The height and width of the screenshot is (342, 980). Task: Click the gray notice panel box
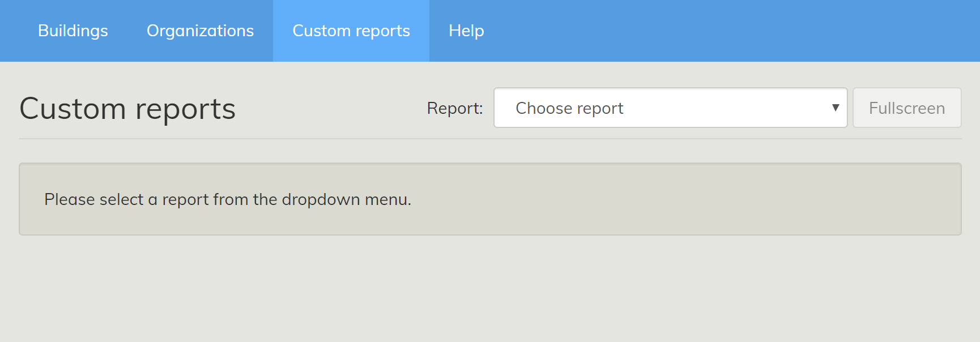(x=680, y=199)
